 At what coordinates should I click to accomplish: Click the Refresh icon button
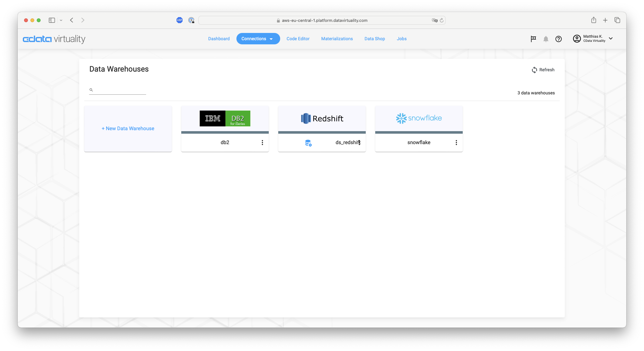tap(534, 70)
